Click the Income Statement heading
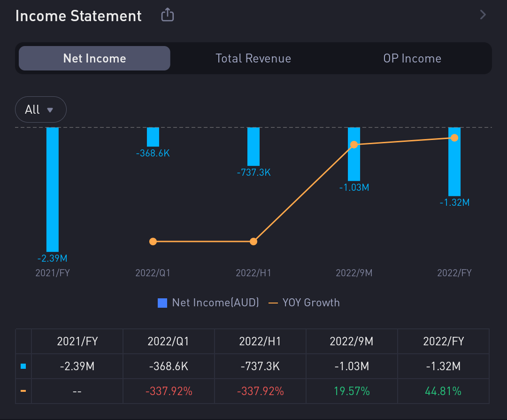The width and height of the screenshot is (507, 420). coord(78,16)
